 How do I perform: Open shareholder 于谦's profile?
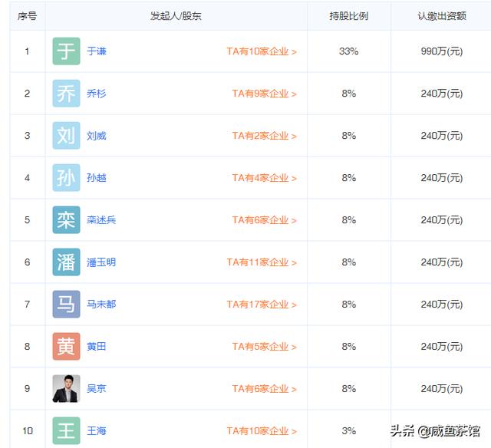97,51
